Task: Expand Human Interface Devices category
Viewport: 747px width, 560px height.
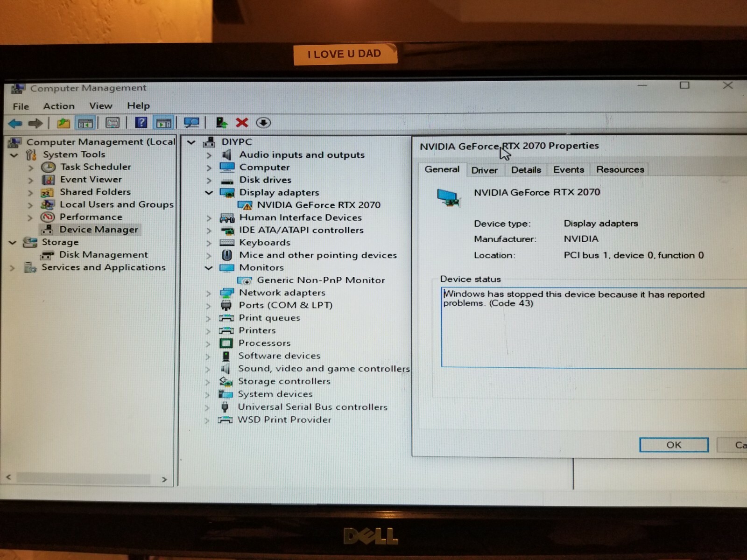Action: point(209,218)
